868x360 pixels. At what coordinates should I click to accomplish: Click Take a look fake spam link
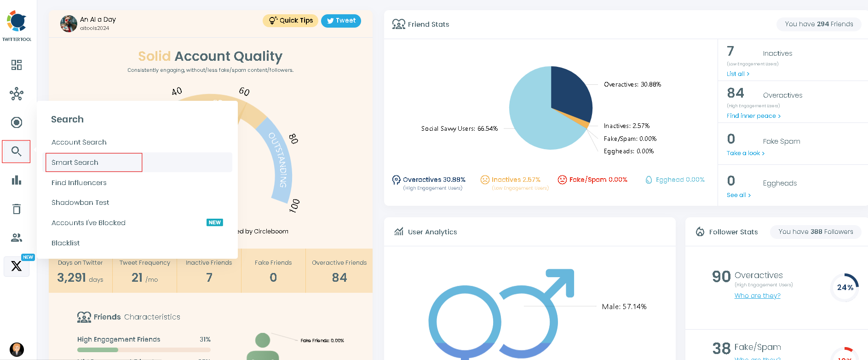click(745, 153)
